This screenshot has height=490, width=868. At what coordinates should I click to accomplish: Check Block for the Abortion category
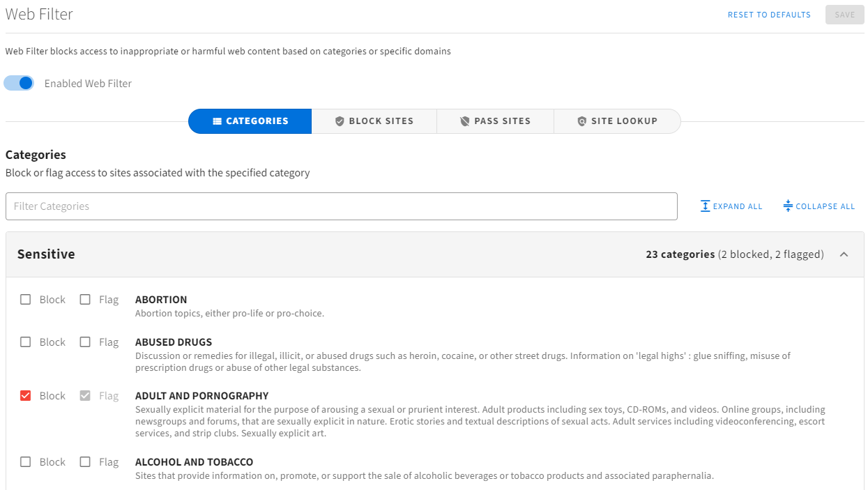click(x=26, y=300)
